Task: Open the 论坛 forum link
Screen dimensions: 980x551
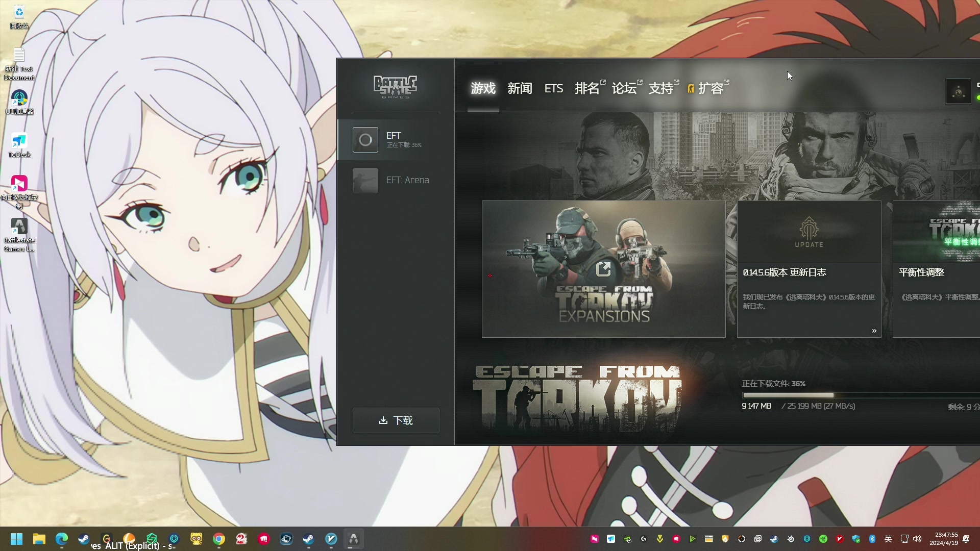Action: 624,89
